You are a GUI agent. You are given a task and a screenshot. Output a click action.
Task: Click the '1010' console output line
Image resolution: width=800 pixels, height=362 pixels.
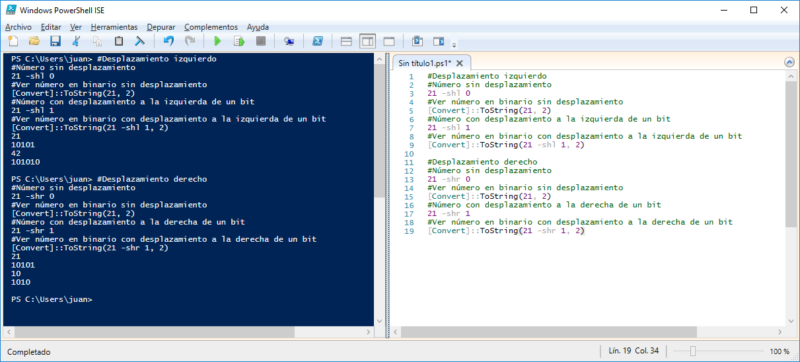point(20,282)
